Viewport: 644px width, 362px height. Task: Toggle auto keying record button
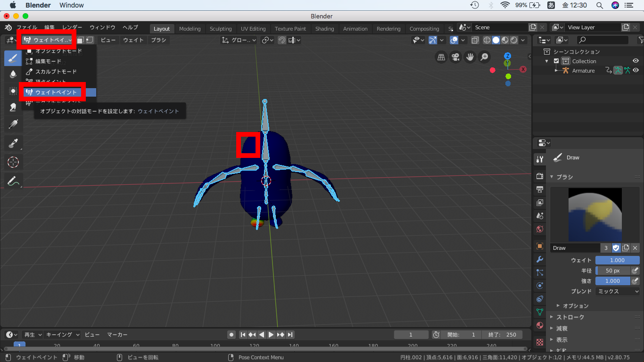click(x=231, y=335)
